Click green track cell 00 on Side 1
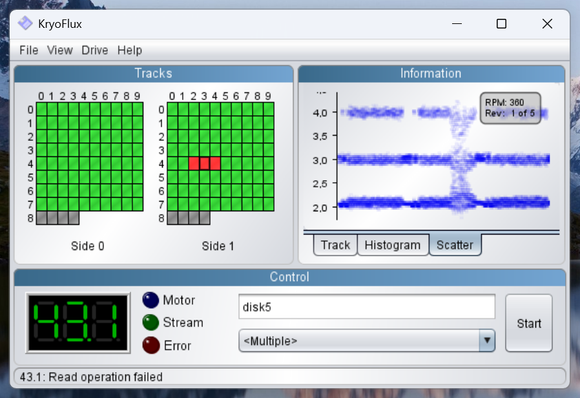This screenshot has width=580, height=398. (172, 109)
